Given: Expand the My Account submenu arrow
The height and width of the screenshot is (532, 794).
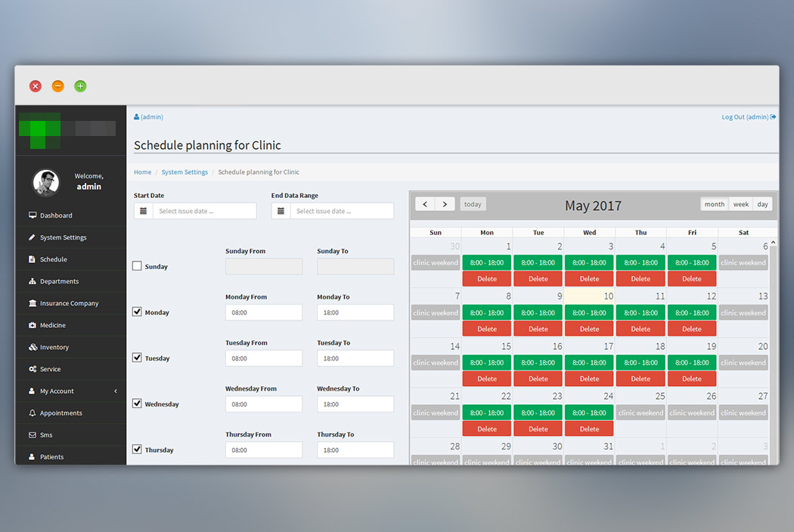Looking at the screenshot, I should 116,391.
